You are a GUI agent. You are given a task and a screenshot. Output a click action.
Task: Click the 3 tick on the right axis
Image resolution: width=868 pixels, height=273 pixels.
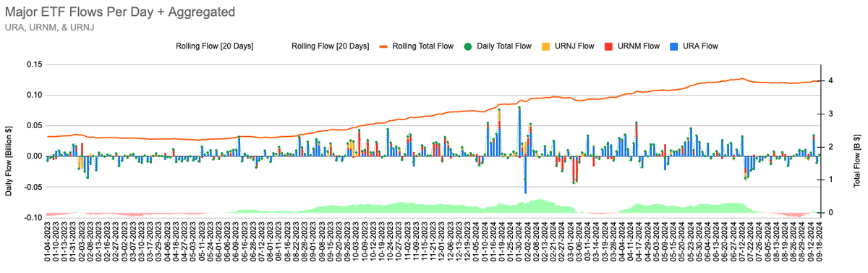click(830, 114)
